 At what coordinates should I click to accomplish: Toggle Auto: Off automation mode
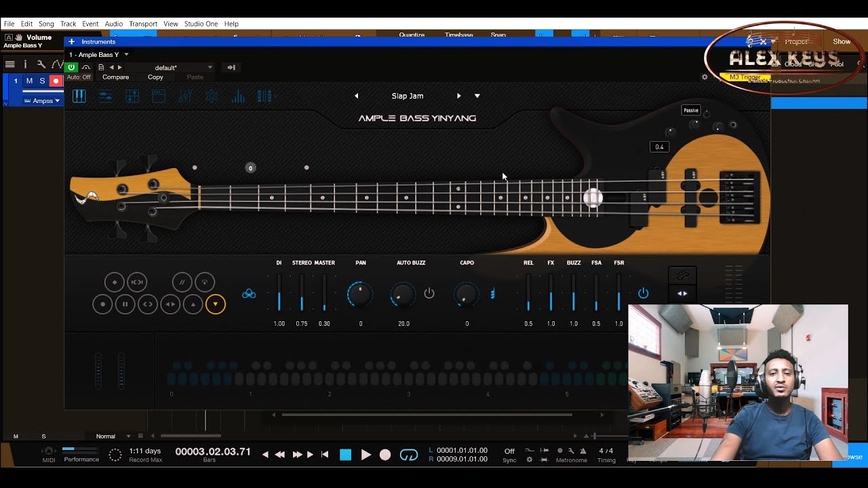coord(79,77)
